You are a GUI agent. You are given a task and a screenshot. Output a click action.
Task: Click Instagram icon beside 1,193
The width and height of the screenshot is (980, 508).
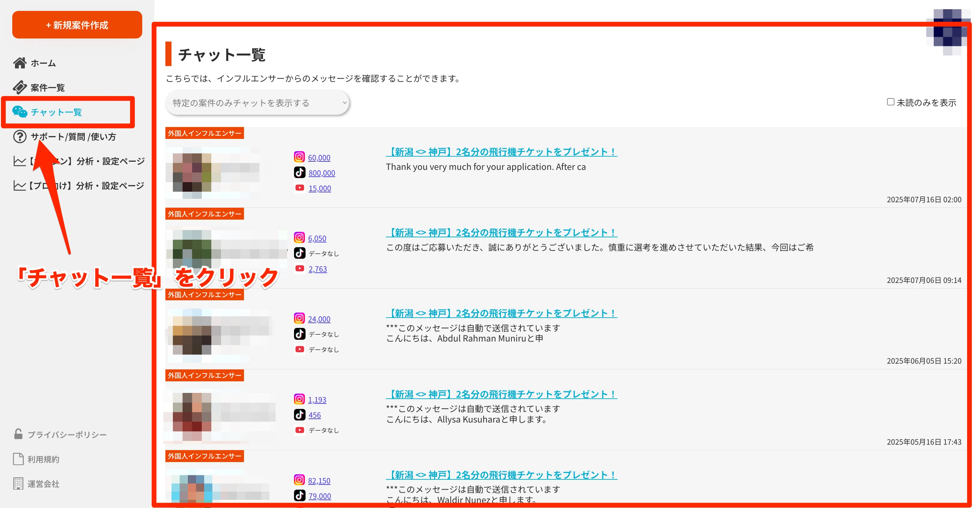click(x=299, y=399)
